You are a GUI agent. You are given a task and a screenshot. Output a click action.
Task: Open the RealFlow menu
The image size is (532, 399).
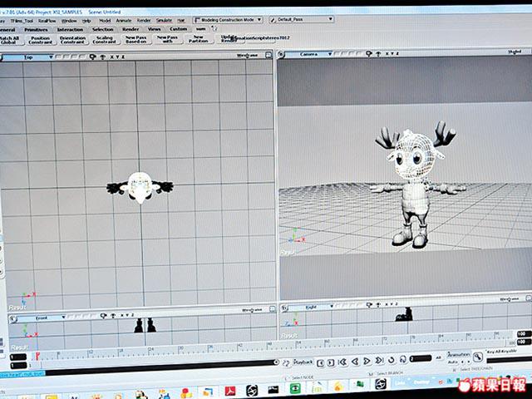click(47, 21)
